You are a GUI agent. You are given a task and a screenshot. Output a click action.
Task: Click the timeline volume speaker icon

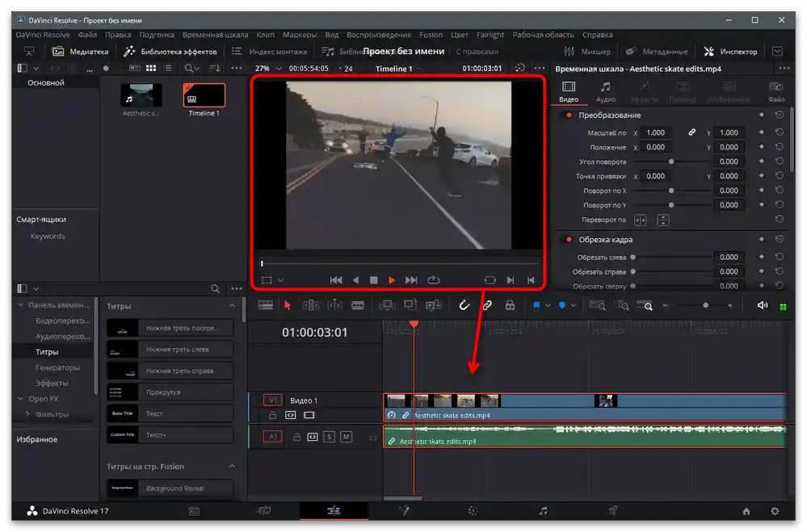tap(763, 306)
